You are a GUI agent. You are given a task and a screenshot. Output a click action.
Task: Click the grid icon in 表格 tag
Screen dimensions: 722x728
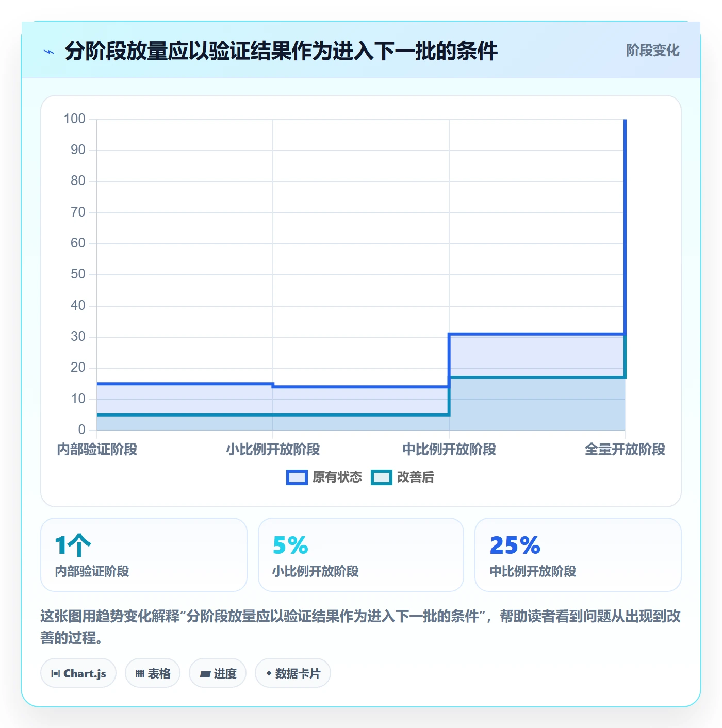click(x=140, y=674)
